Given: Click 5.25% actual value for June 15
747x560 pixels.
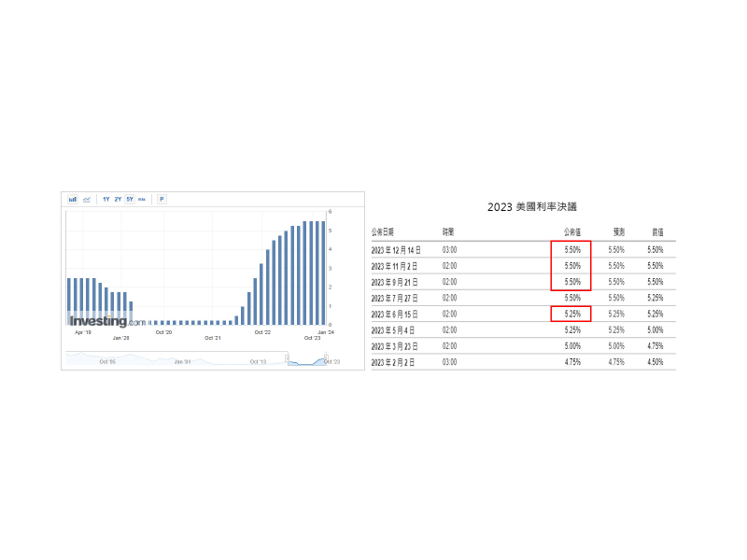Looking at the screenshot, I should click(x=572, y=314).
